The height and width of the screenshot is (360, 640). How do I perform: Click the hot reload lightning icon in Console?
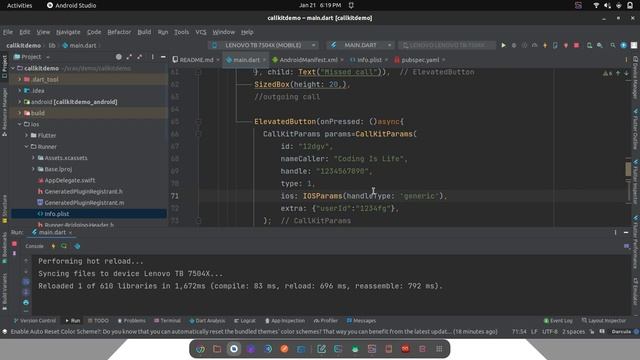pyautogui.click(x=53, y=246)
